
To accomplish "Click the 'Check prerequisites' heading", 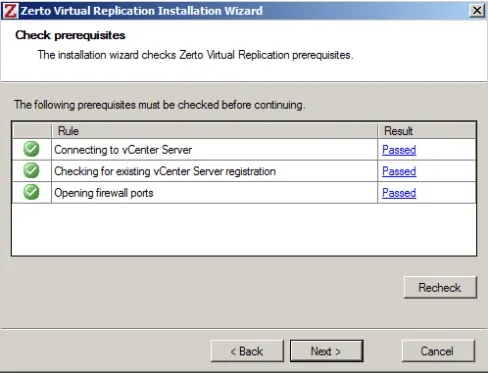I will [x=70, y=35].
